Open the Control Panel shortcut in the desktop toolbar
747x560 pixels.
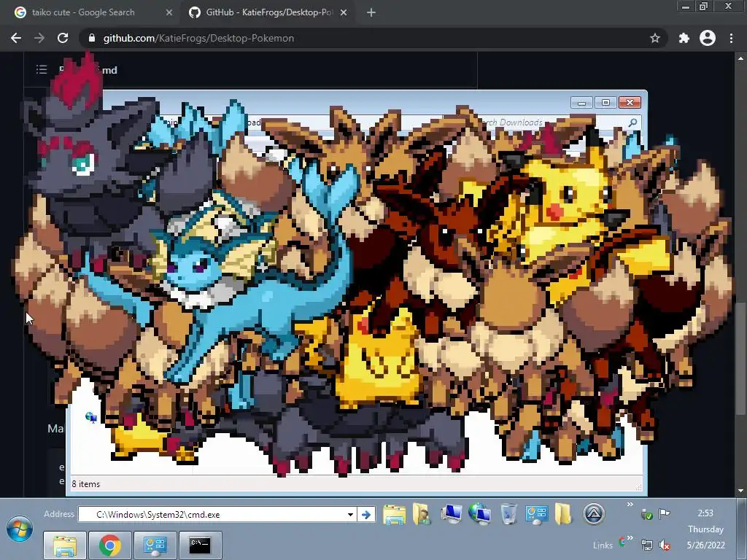tap(536, 515)
